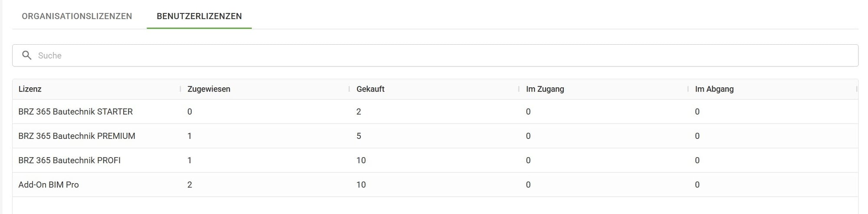Click the column resize handle after Gekauft
Image resolution: width=868 pixels, height=214 pixels.
519,89
